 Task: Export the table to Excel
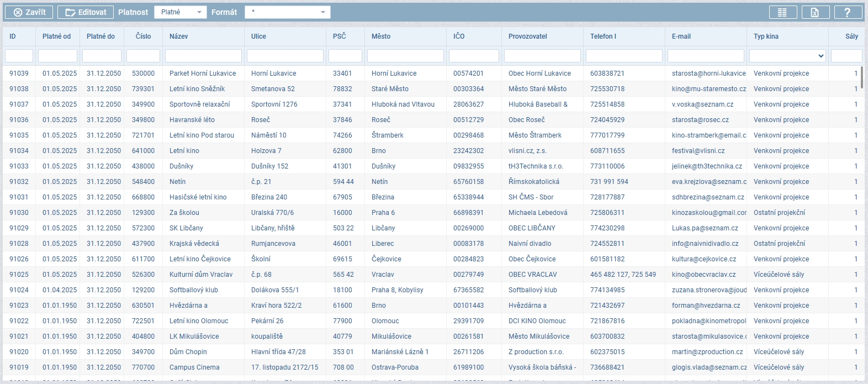815,12
